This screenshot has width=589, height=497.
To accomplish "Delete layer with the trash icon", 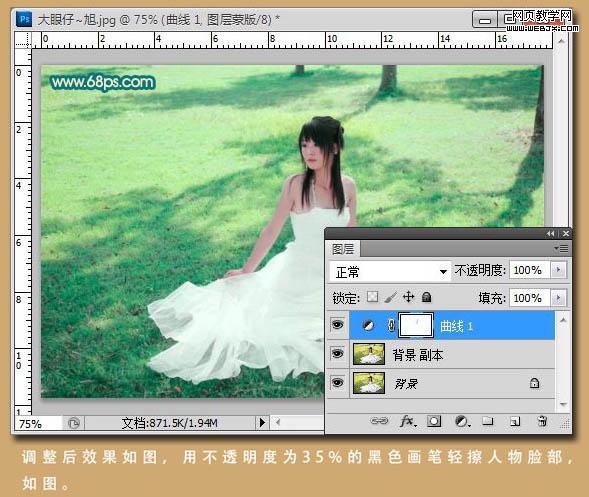I will coord(542,421).
